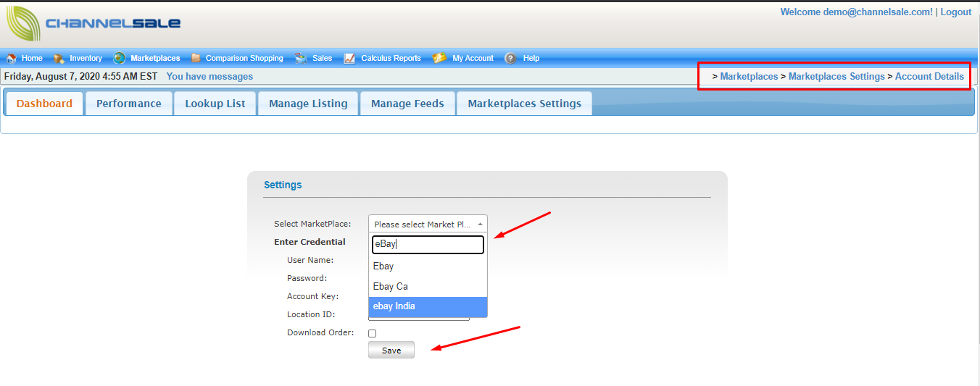Viewport: 980px width, 386px height.
Task: Open the Calculus Reports menu
Action: pos(391,59)
